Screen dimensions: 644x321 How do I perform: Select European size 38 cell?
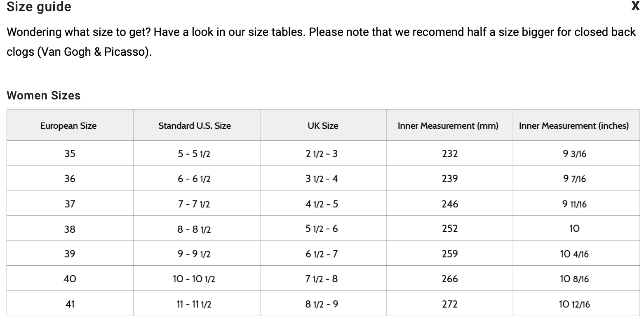click(70, 229)
